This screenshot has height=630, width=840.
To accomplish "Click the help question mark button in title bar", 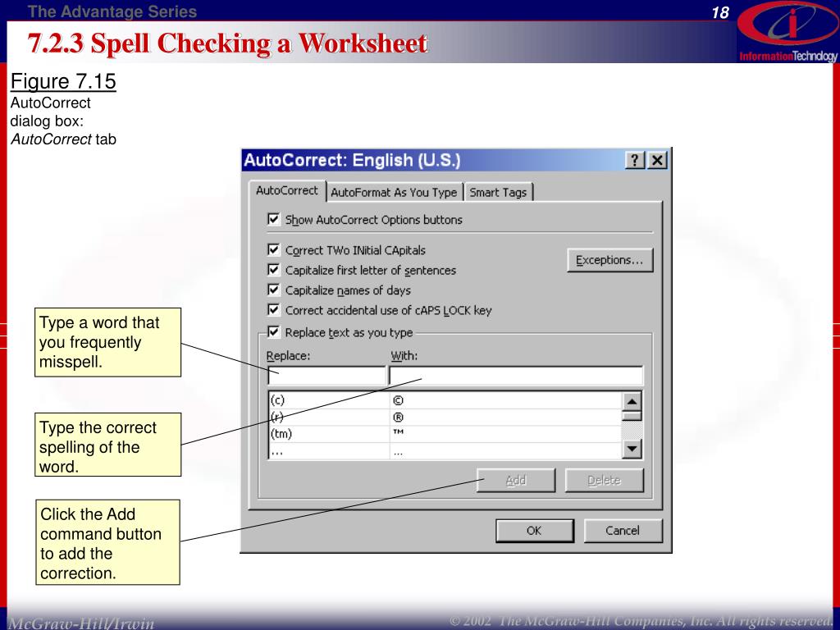I will [x=635, y=160].
